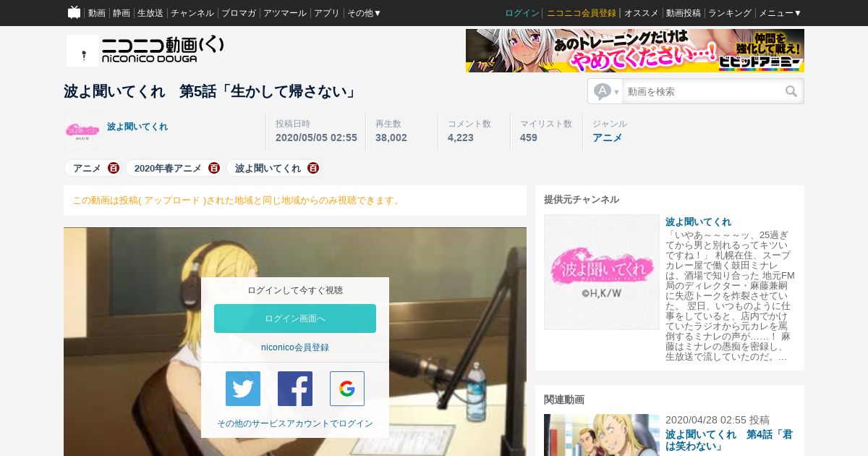Screen dimensions: 868x456
Task: Open オススメ in the header
Action: [x=642, y=13]
